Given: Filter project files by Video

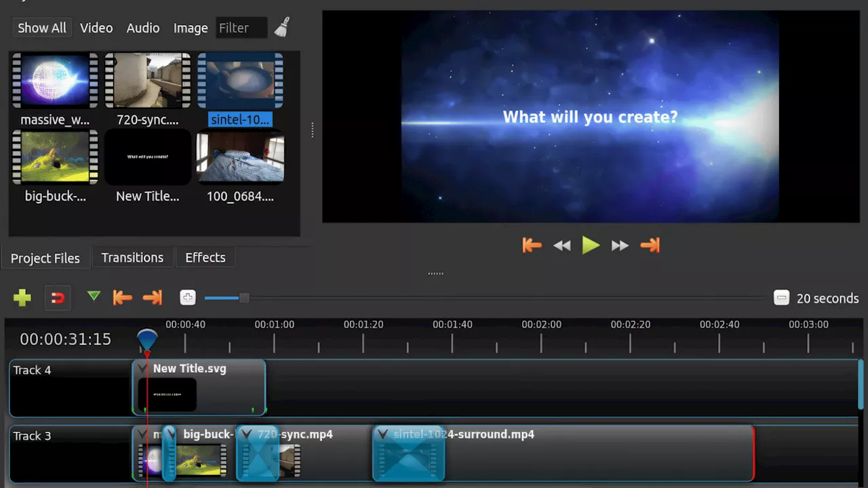Looking at the screenshot, I should 96,28.
